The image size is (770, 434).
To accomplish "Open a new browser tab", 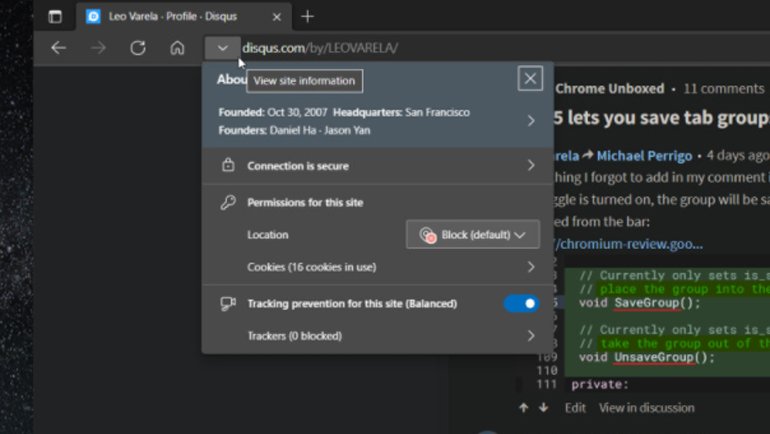I will pos(307,17).
